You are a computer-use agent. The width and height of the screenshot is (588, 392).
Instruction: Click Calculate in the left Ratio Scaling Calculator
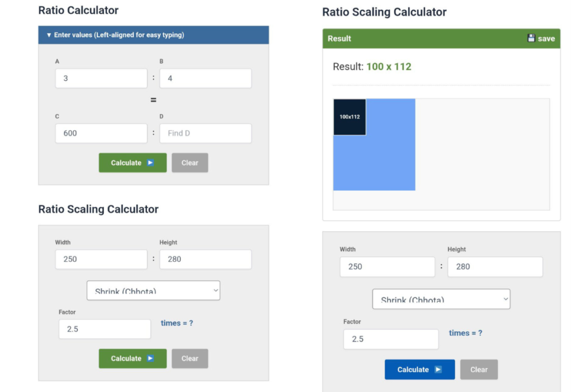click(132, 358)
